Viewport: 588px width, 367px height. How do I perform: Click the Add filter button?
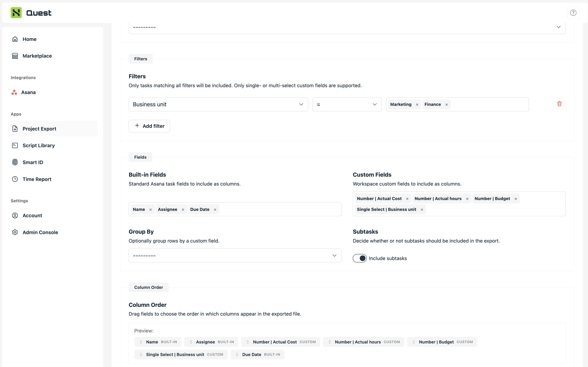[x=149, y=126]
